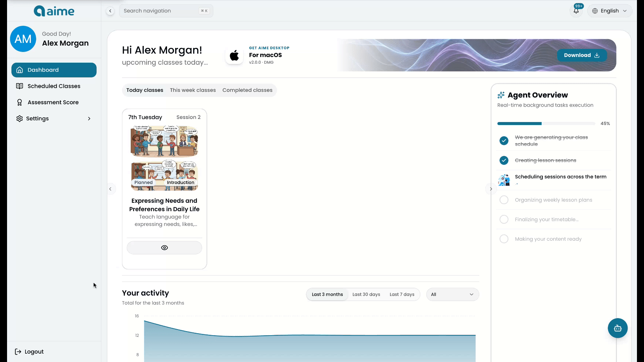Check the 'Organizing weekly lesson plans' circle

tap(504, 200)
